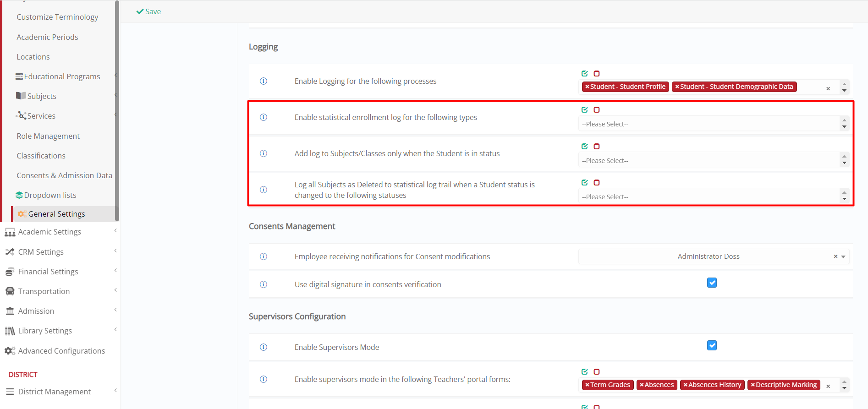The image size is (868, 409).
Task: Deselect all statuses for Add log to Subjects/Classes
Action: [x=597, y=146]
